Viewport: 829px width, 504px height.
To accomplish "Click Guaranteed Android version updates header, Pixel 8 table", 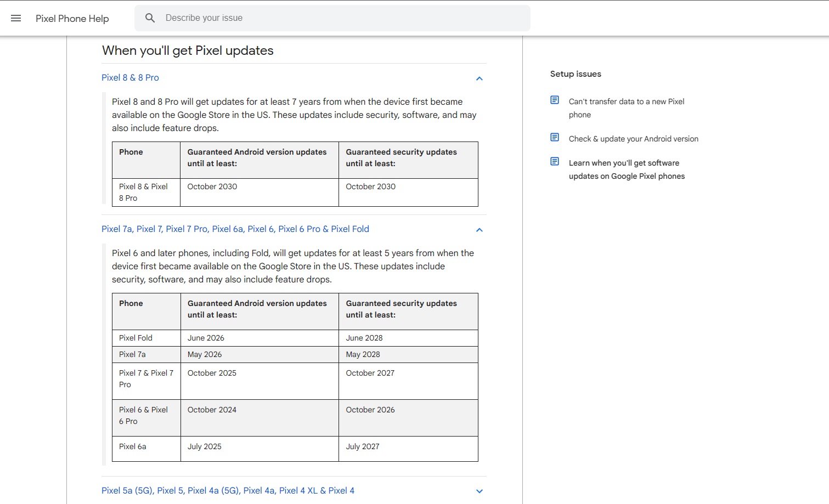I will pos(260,160).
